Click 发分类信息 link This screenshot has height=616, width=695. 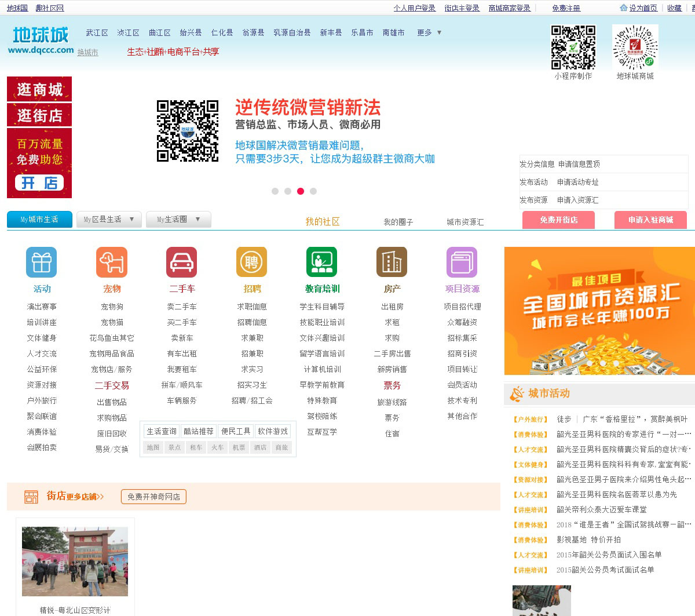tap(537, 165)
